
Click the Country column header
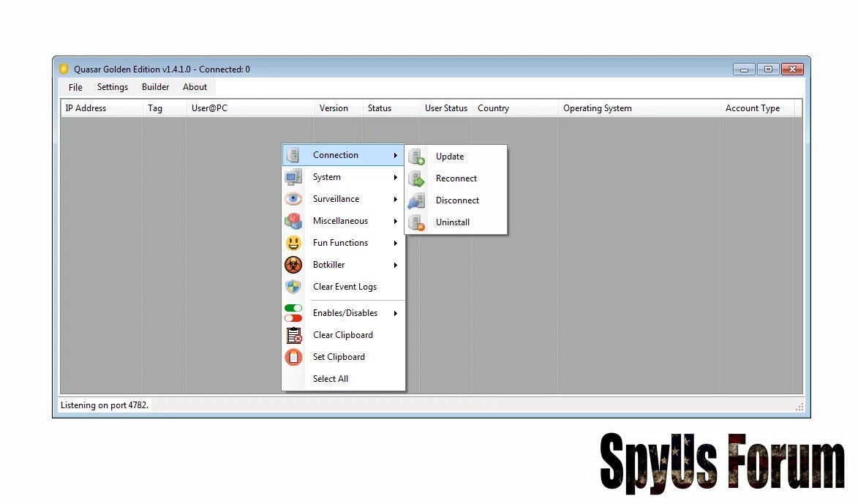493,108
